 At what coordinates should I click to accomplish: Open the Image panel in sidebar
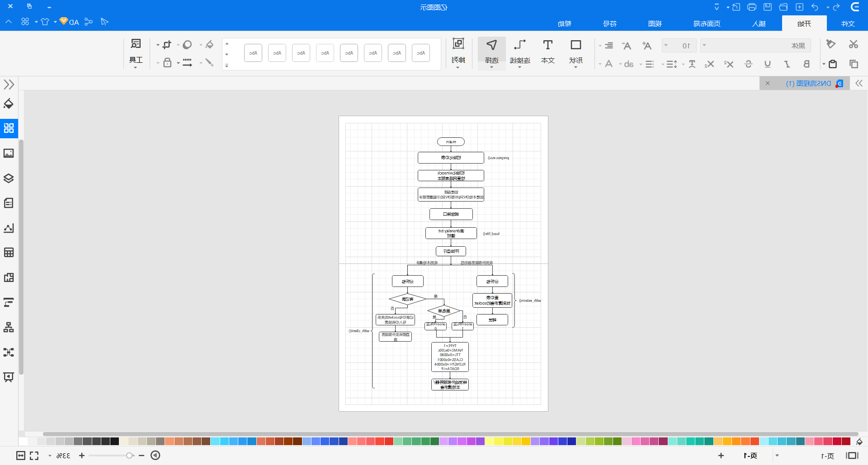[9, 153]
